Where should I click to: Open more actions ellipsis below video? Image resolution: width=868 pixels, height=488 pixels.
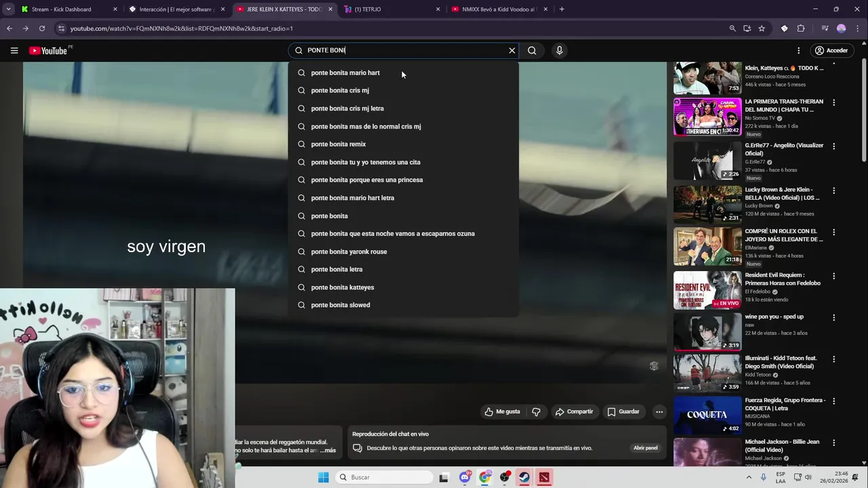coord(658,411)
